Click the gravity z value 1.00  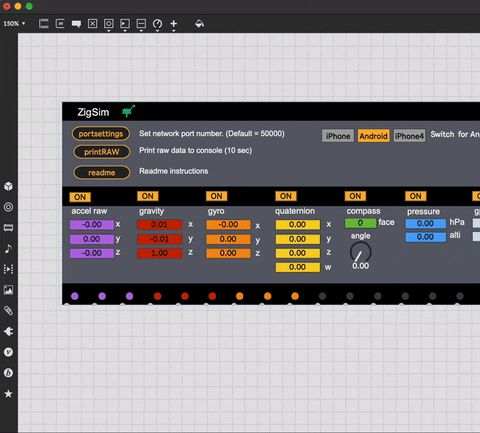click(x=160, y=253)
